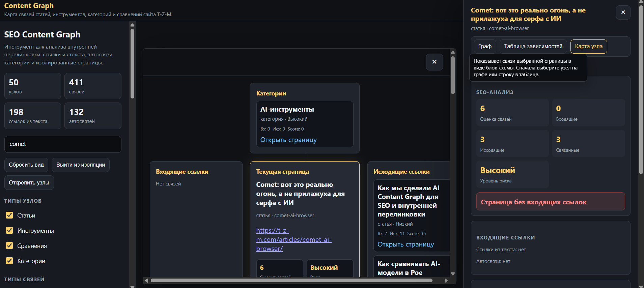Screen dimensions: 644x288
Task: Click the search field containing comet
Action: pos(63,144)
